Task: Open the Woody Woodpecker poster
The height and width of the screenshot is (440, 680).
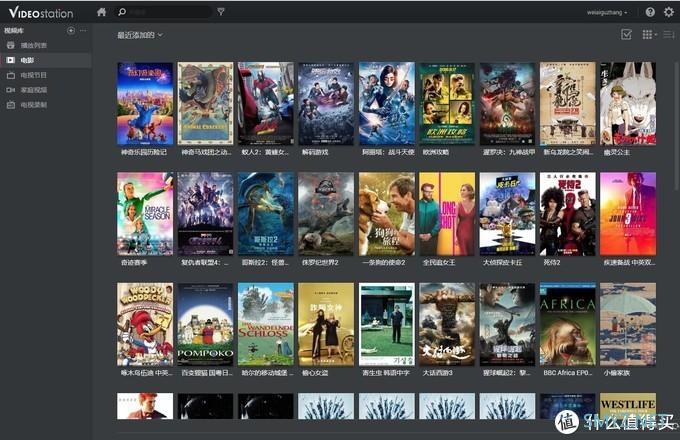Action: tap(145, 324)
